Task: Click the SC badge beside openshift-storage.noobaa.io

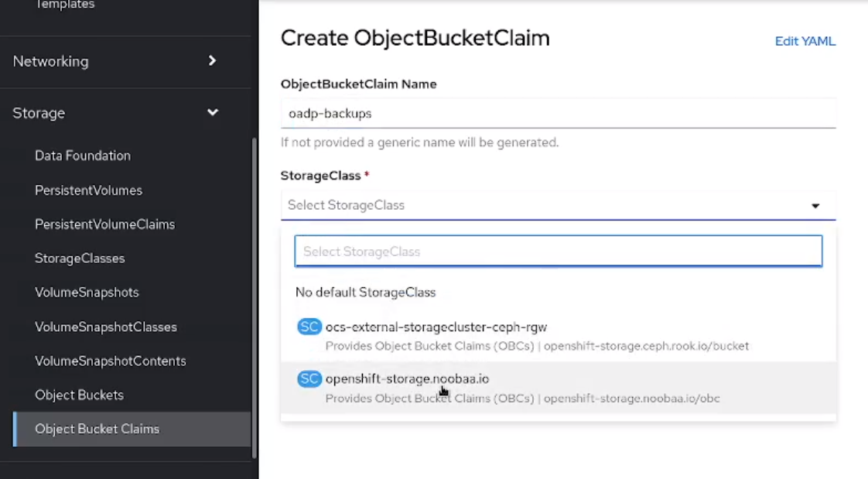Action: click(309, 378)
